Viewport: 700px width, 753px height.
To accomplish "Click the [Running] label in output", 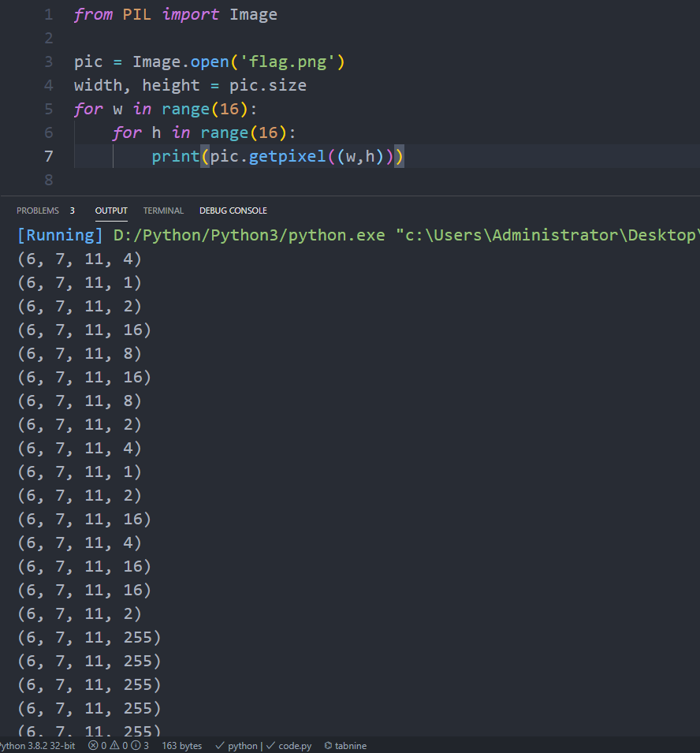I will coord(60,235).
